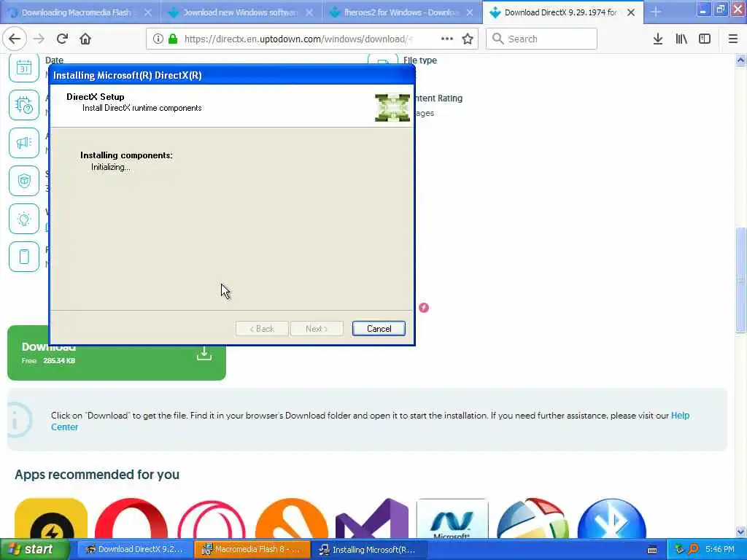The width and height of the screenshot is (747, 560).
Task: Click the keyboard icon in system tray
Action: [x=652, y=550]
